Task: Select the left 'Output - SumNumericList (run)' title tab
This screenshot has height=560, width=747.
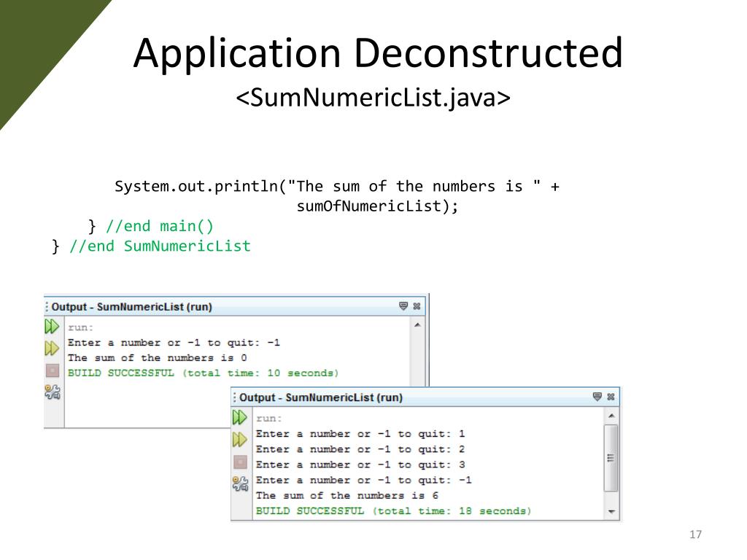Action: (131, 307)
